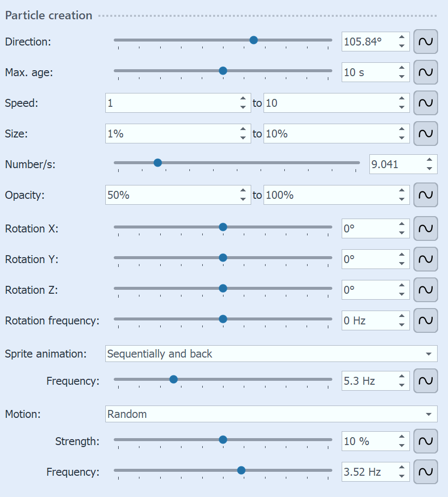Click the Speed starting value field
448x497 pixels.
pyautogui.click(x=173, y=103)
